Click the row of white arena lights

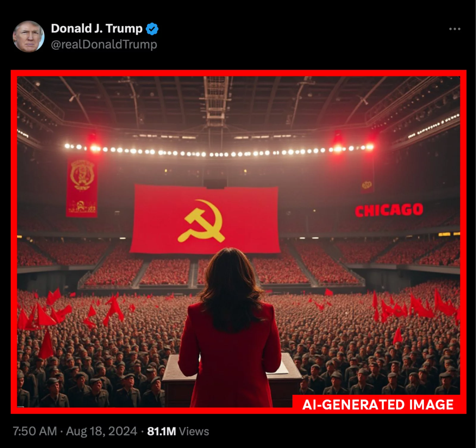[219, 150]
